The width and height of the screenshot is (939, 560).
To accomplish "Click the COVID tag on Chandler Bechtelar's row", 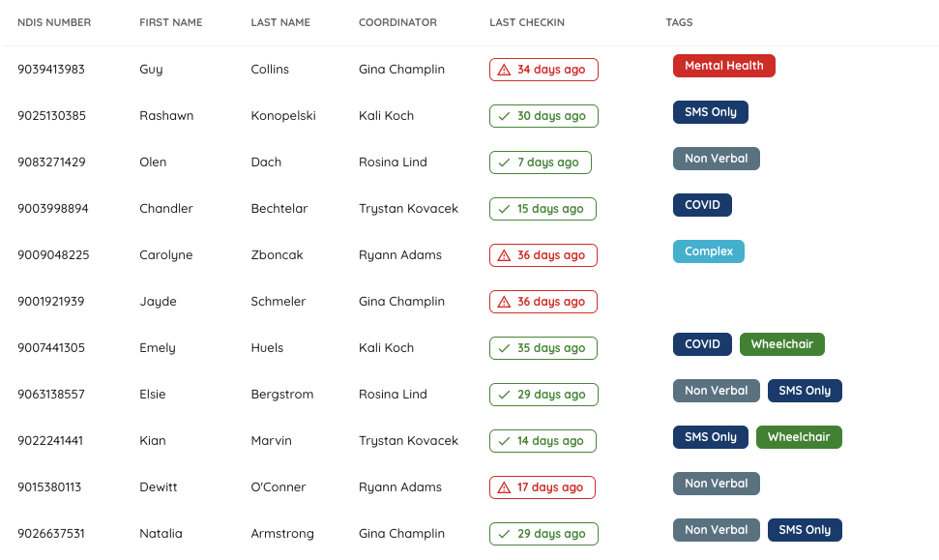I will (x=702, y=205).
